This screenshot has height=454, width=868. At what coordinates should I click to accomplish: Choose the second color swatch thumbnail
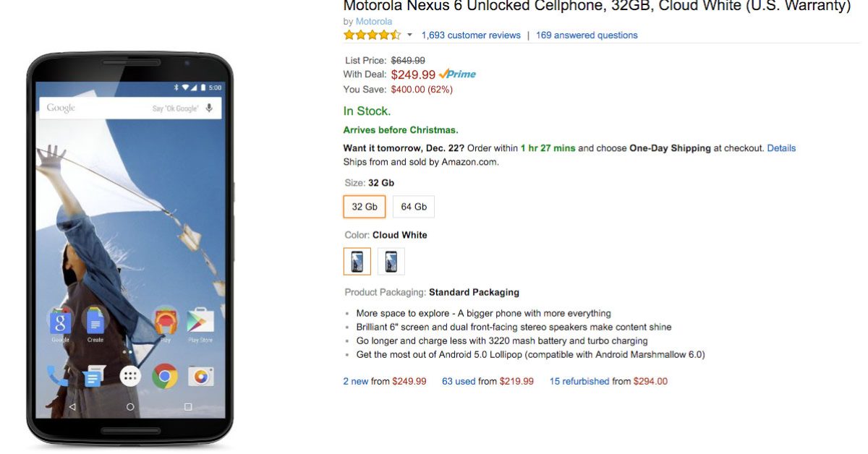(391, 262)
